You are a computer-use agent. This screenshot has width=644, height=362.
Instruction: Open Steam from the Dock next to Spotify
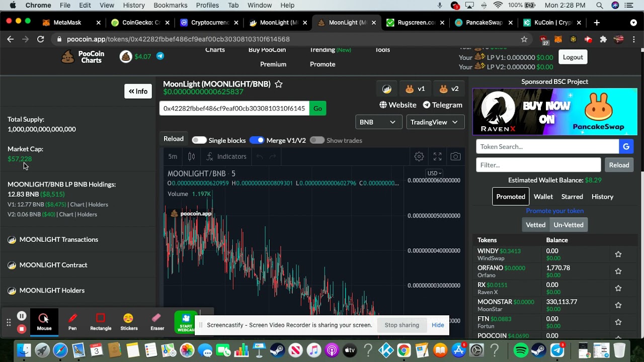(538, 350)
